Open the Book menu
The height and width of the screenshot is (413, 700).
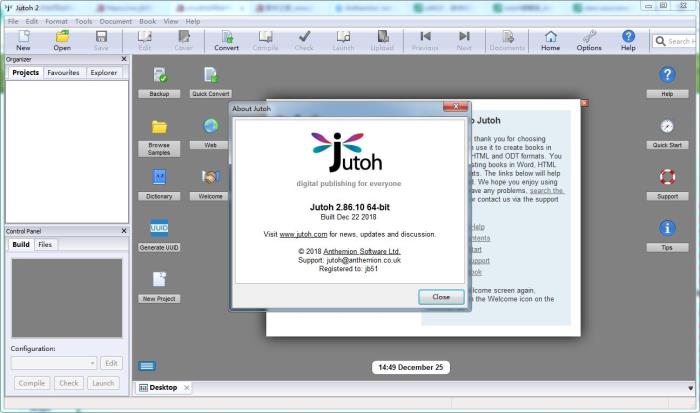148,21
